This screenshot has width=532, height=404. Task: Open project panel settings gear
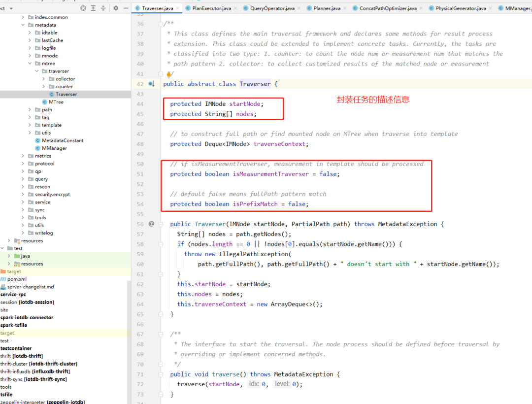[x=116, y=8]
